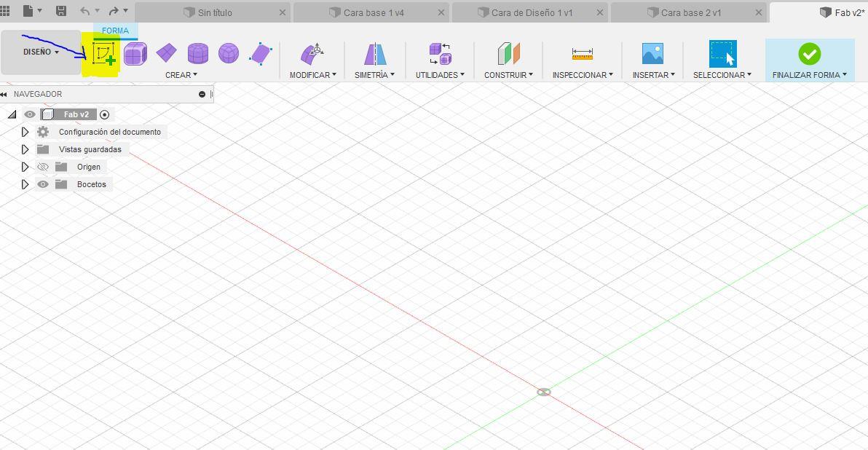Close the Sin título tab
Image resolution: width=868 pixels, height=450 pixels.
tap(283, 12)
